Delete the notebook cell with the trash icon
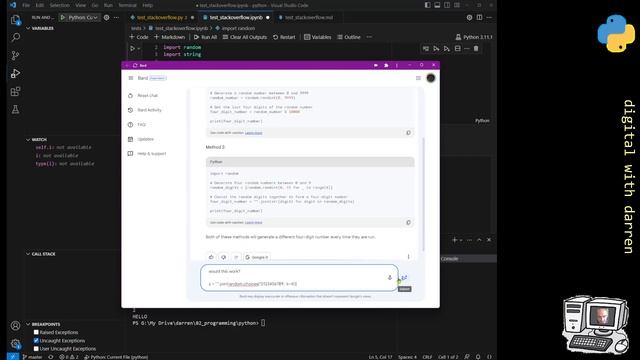Image resolution: width=640 pixels, height=360 pixels. tap(476, 49)
